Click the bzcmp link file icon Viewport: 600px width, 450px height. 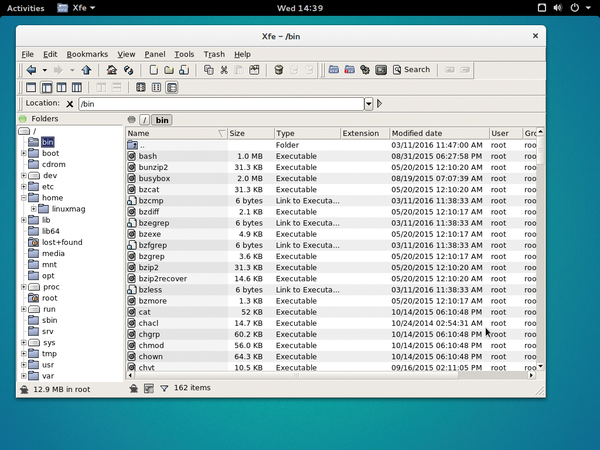point(132,201)
